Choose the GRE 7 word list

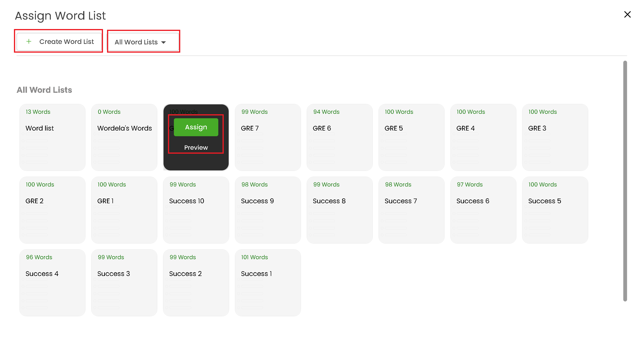tap(267, 137)
